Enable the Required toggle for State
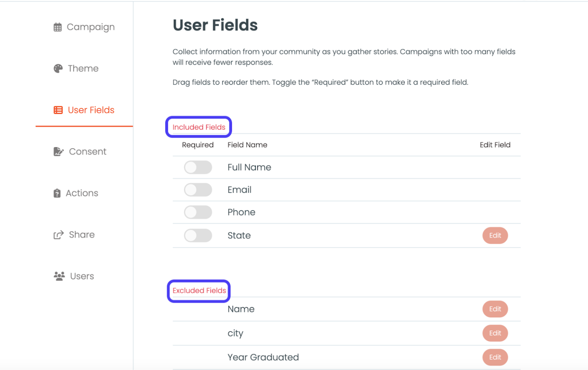The width and height of the screenshot is (588, 370). tap(198, 235)
